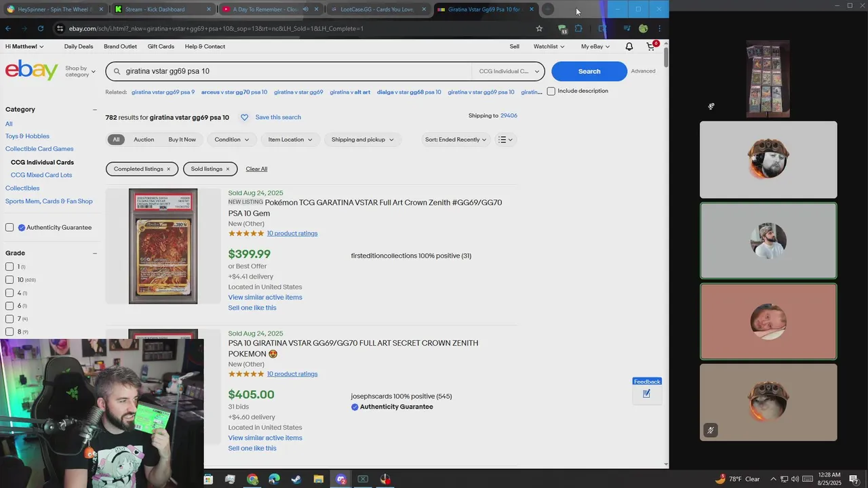The height and width of the screenshot is (488, 868).
Task: Check Grade 8 filter
Action: pyautogui.click(x=9, y=331)
